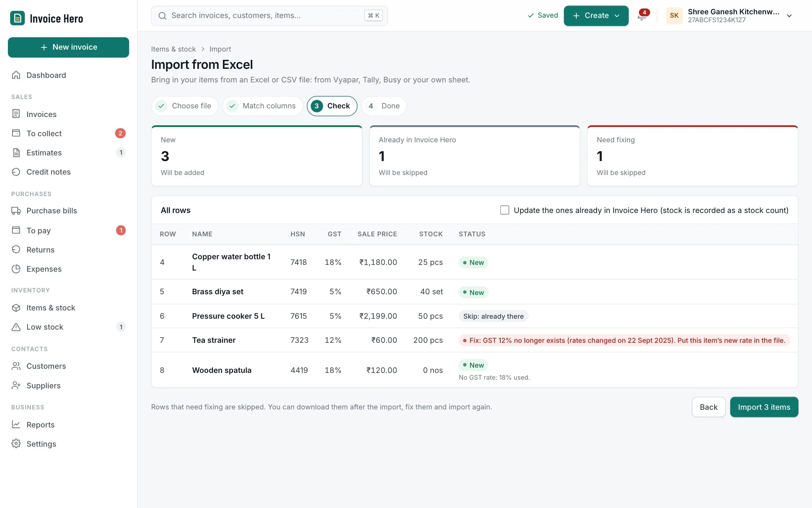The image size is (812, 508).
Task: Click the New summary card
Action: click(x=257, y=156)
